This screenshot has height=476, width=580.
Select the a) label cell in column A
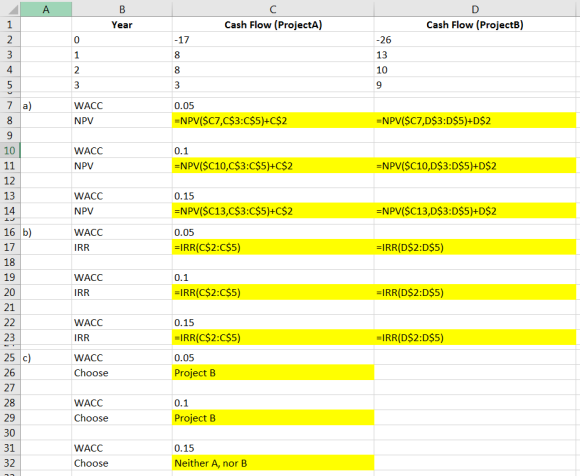tap(46, 105)
